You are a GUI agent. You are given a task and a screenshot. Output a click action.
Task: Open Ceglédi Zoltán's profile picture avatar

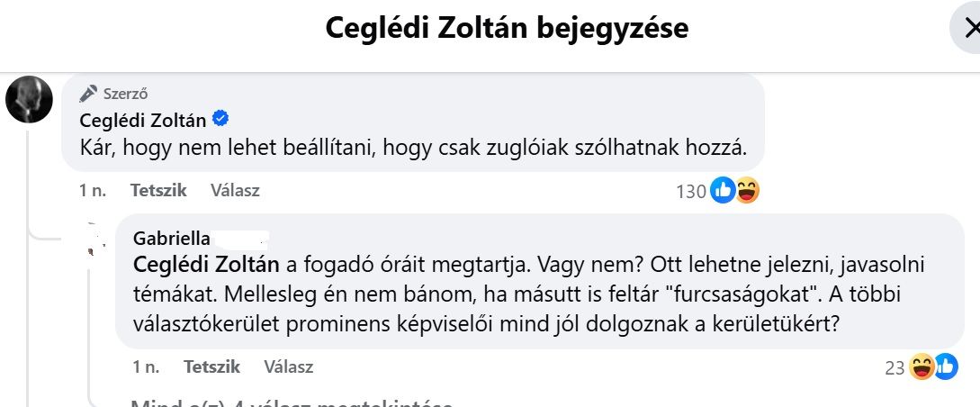click(x=29, y=100)
